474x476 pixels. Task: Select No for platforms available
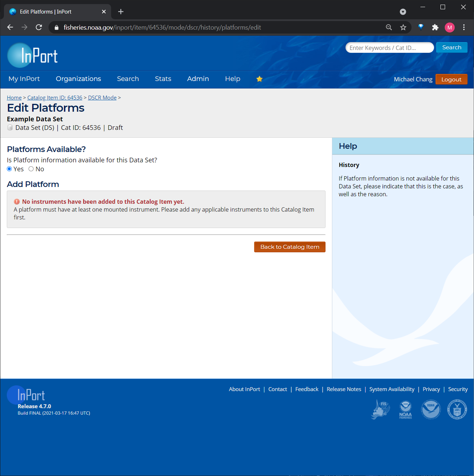(x=31, y=169)
